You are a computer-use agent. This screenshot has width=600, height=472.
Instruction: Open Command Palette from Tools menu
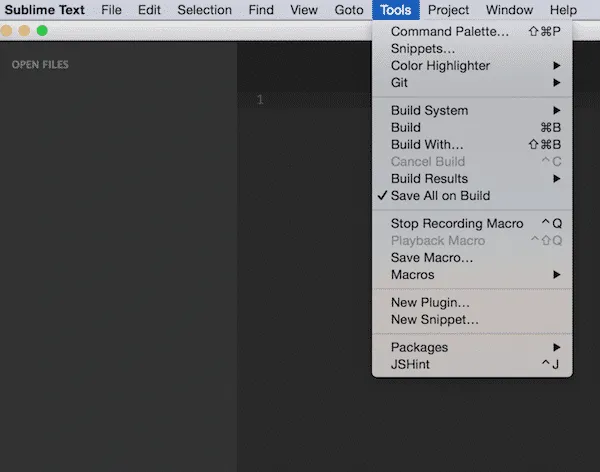[450, 32]
